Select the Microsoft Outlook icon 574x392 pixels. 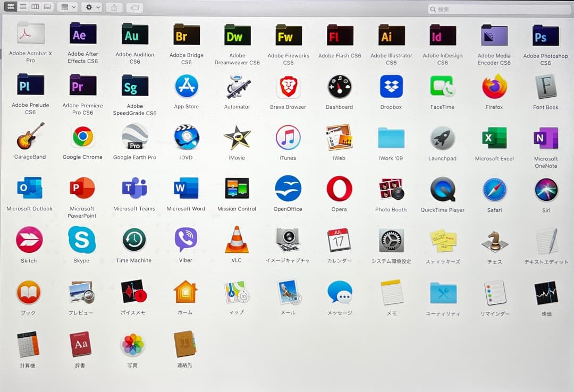(x=30, y=188)
